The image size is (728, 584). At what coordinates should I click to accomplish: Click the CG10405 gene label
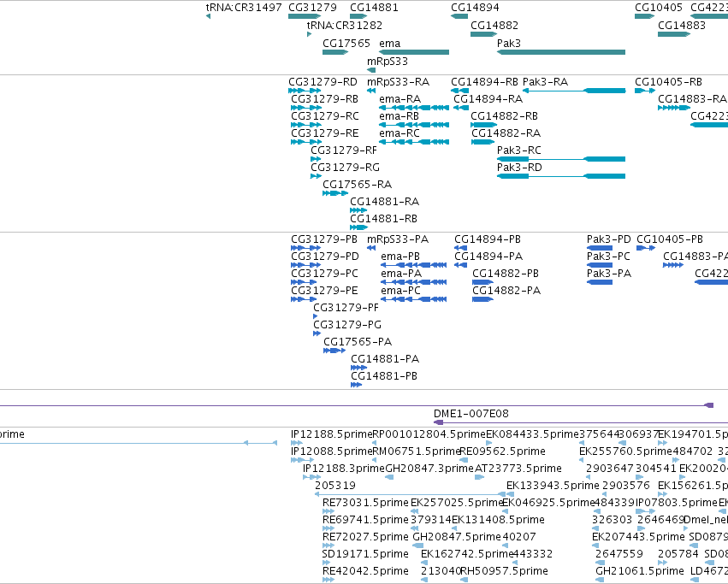pos(659,8)
